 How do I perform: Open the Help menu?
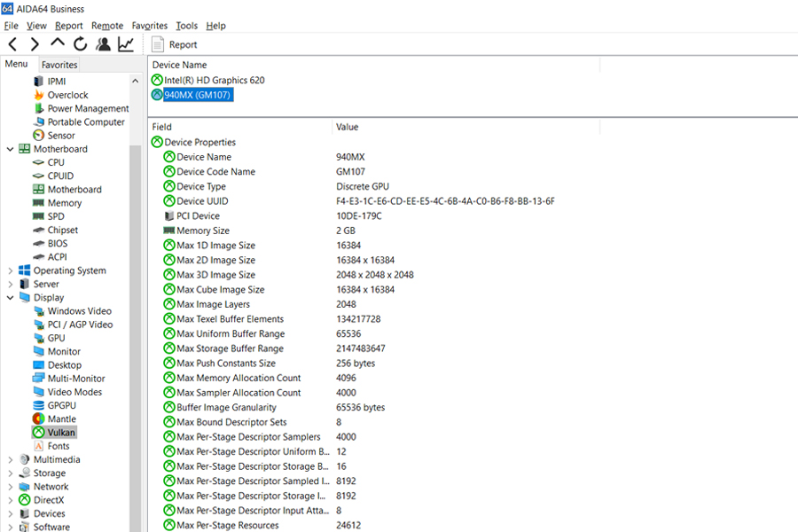(215, 26)
